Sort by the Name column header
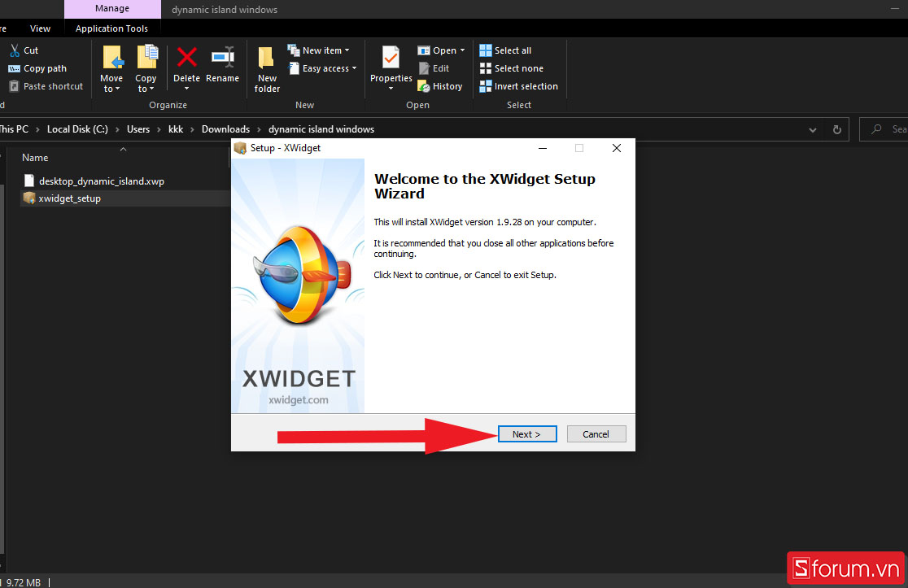This screenshot has width=908, height=588. pyautogui.click(x=35, y=158)
